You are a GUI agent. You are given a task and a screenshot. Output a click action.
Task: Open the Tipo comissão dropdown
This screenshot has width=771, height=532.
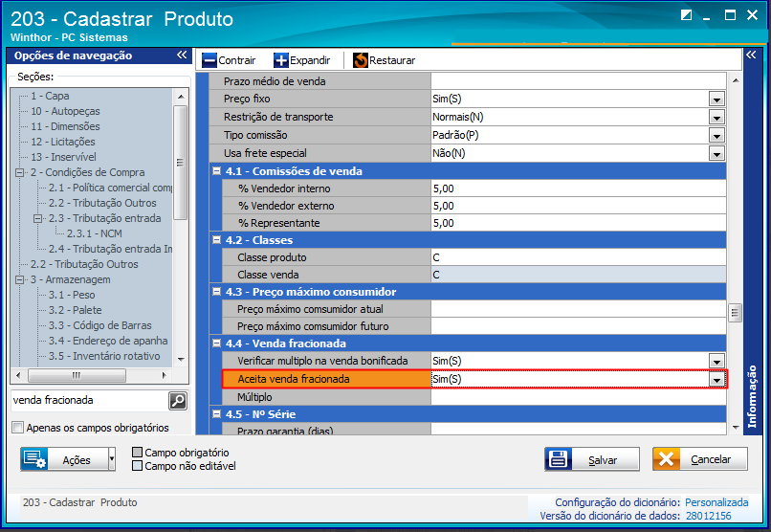click(716, 135)
